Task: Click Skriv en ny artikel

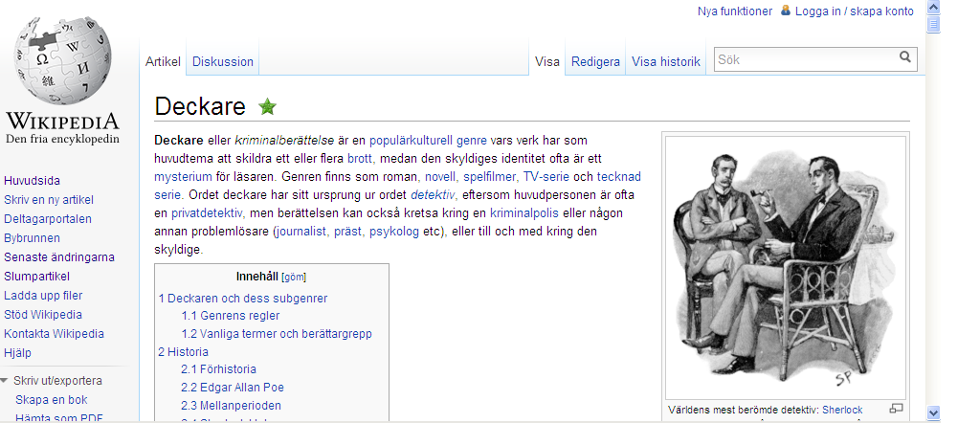Action: [49, 200]
